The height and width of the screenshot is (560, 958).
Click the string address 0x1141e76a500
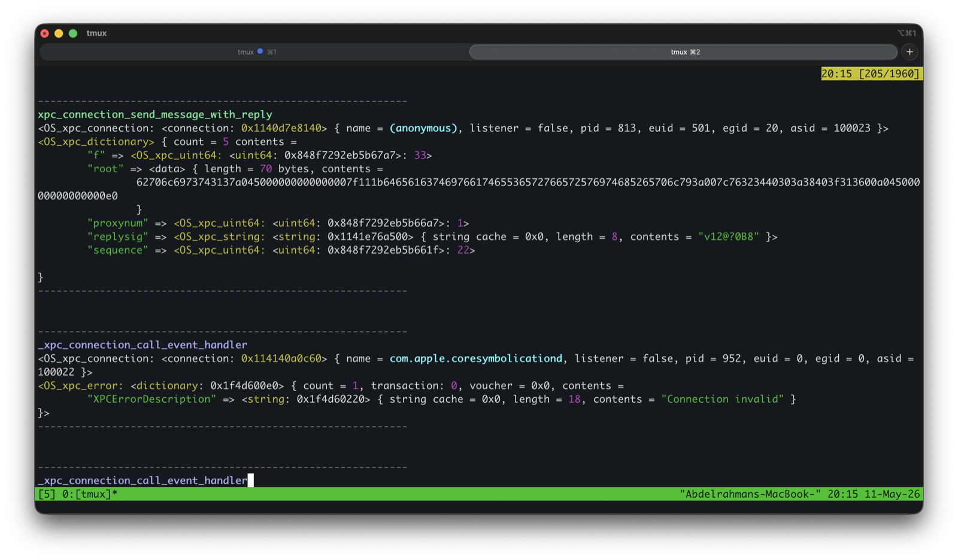(371, 237)
